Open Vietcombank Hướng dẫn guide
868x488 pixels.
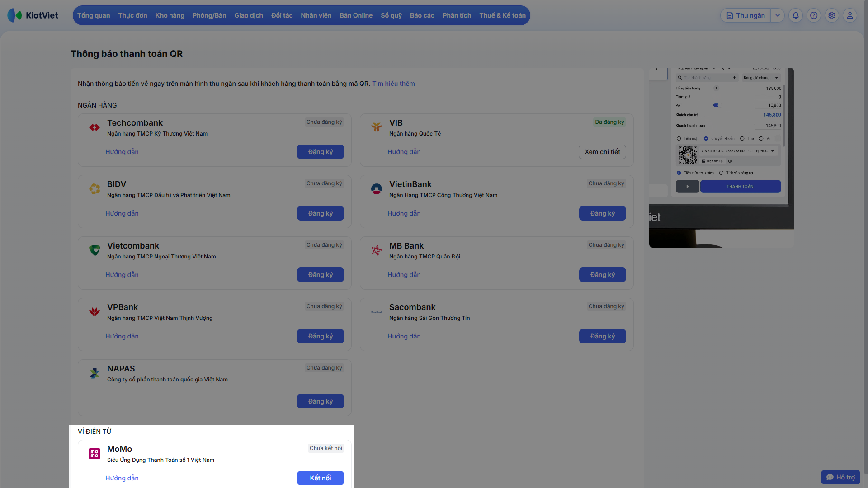coord(122,275)
